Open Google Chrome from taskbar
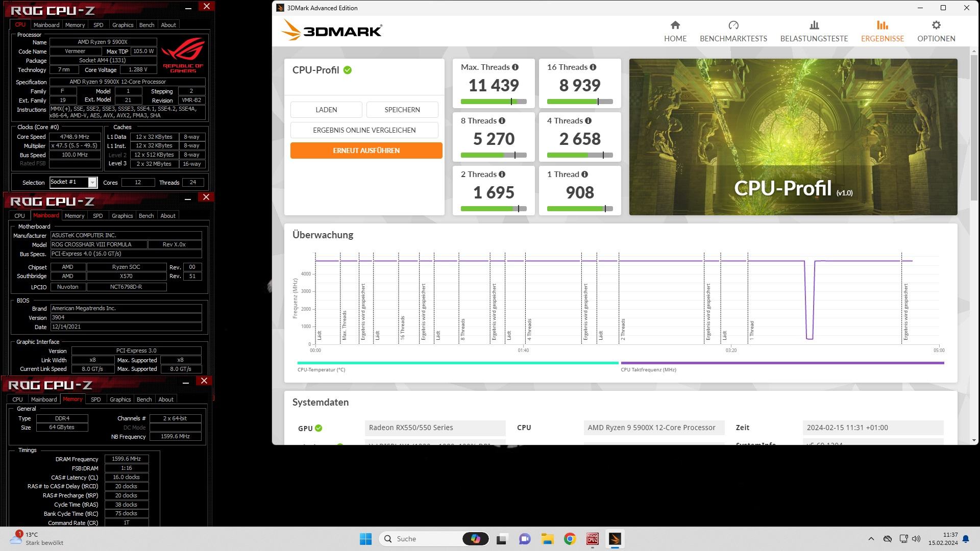This screenshot has height=551, width=980. point(570,539)
